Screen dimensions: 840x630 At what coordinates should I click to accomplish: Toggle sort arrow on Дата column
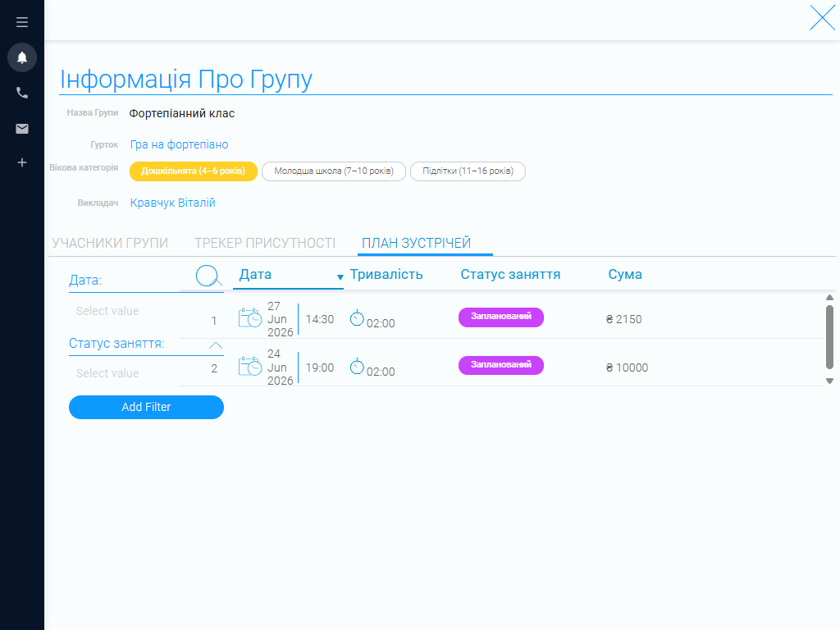(340, 277)
